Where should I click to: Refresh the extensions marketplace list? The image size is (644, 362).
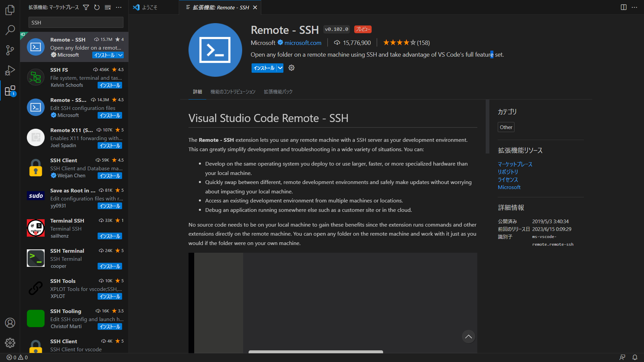pos(97,7)
